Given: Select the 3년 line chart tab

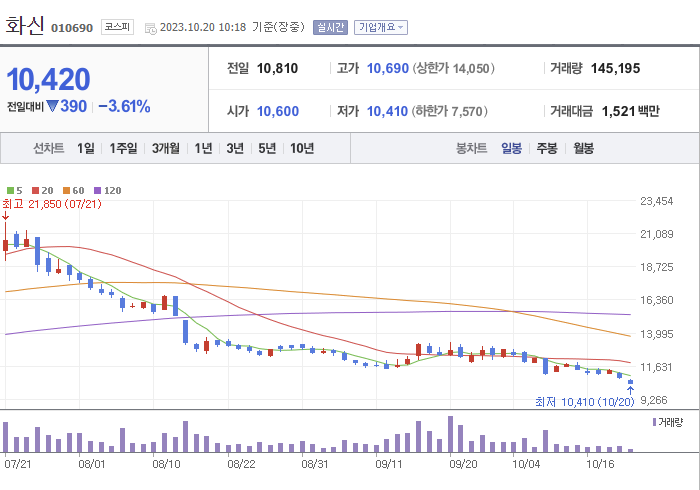Looking at the screenshot, I should tap(235, 148).
